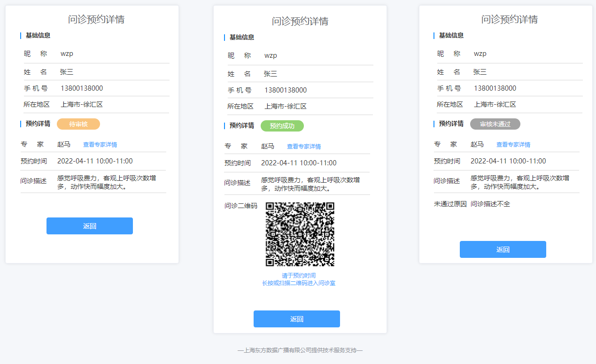Image resolution: width=596 pixels, height=364 pixels.
Task: Click the blue 基础信息 section marker on right card
Action: click(x=434, y=35)
